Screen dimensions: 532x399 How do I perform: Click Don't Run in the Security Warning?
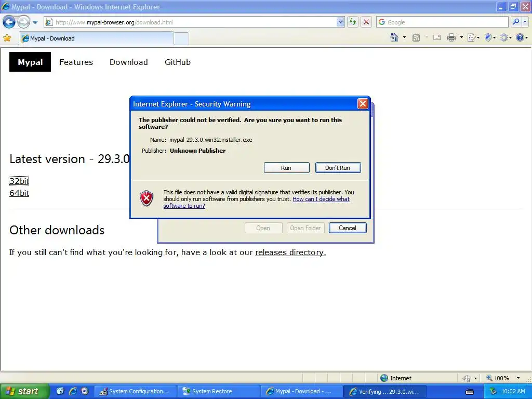338,168
